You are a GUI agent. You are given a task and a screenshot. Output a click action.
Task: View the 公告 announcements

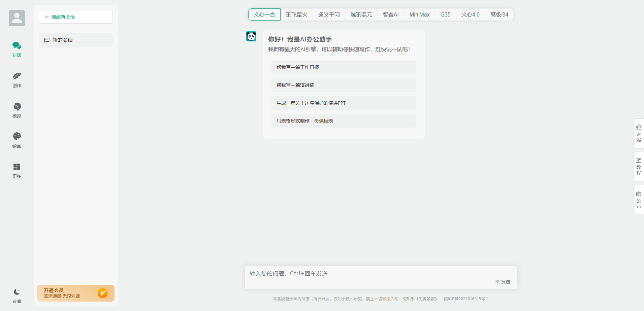[638, 199]
